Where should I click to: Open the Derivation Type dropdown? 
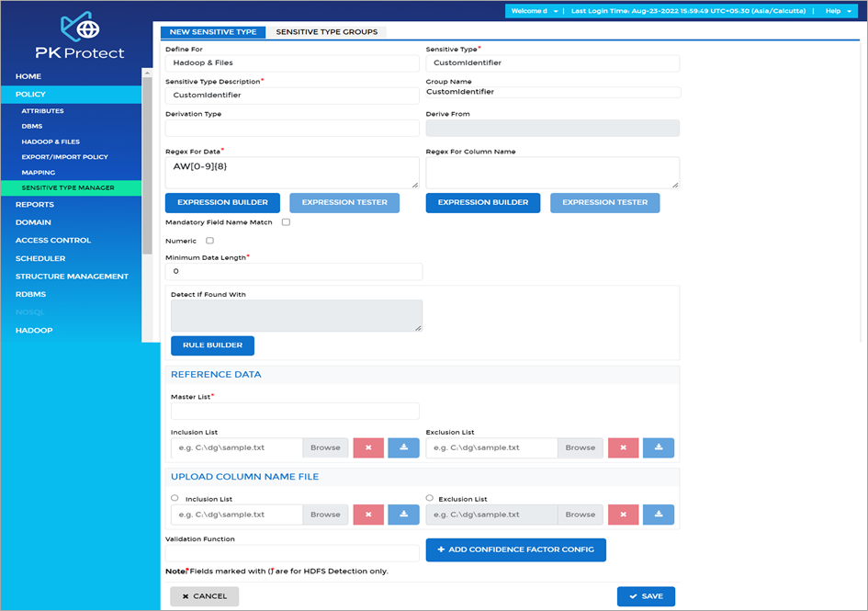[292, 128]
